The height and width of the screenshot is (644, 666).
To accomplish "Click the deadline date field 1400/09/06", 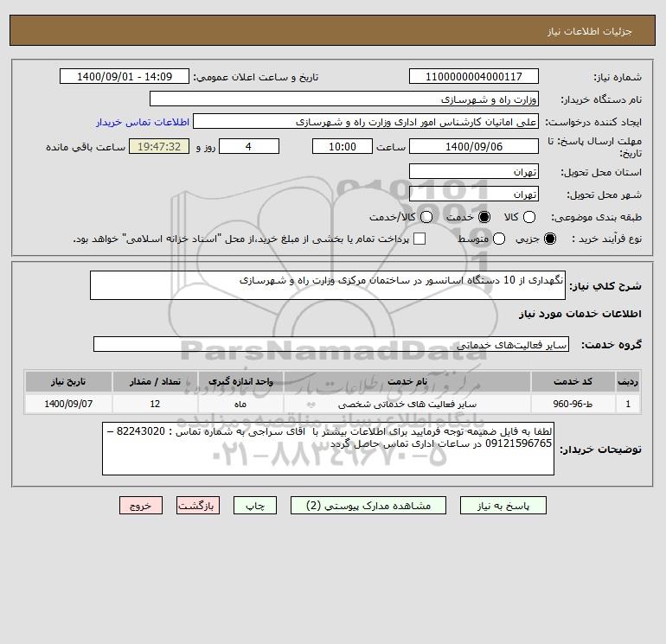I will [x=474, y=146].
